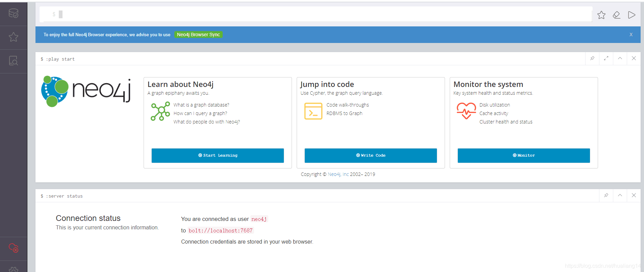Open the Database information sidebar icon
This screenshot has width=644, height=272.
tap(14, 14)
